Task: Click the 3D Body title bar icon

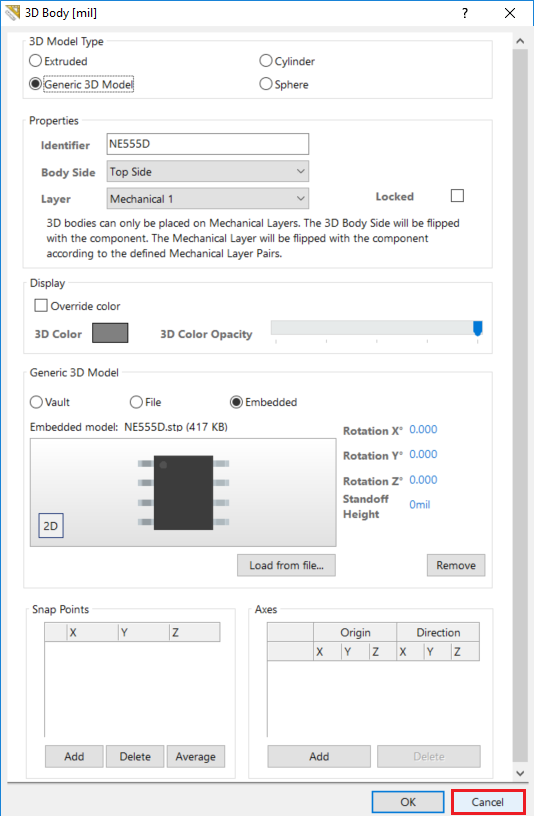Action: [x=12, y=13]
